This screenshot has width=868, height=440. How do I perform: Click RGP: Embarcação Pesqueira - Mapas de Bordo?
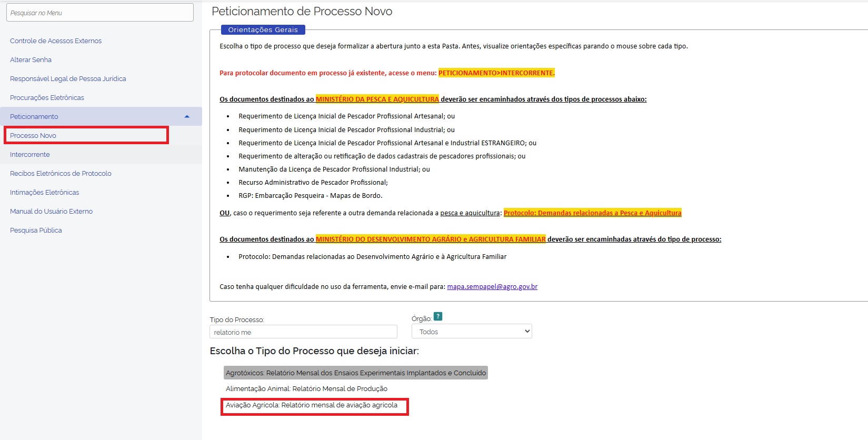(x=311, y=196)
